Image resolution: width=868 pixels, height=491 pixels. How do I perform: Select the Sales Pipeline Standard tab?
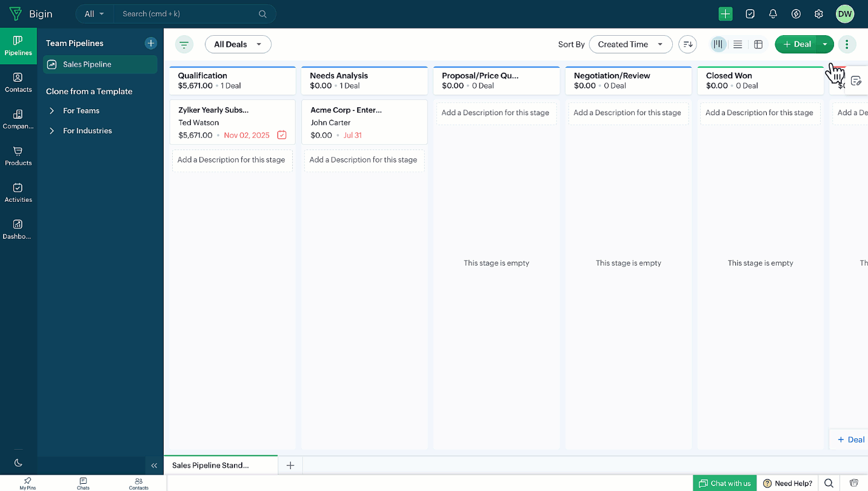(221, 466)
